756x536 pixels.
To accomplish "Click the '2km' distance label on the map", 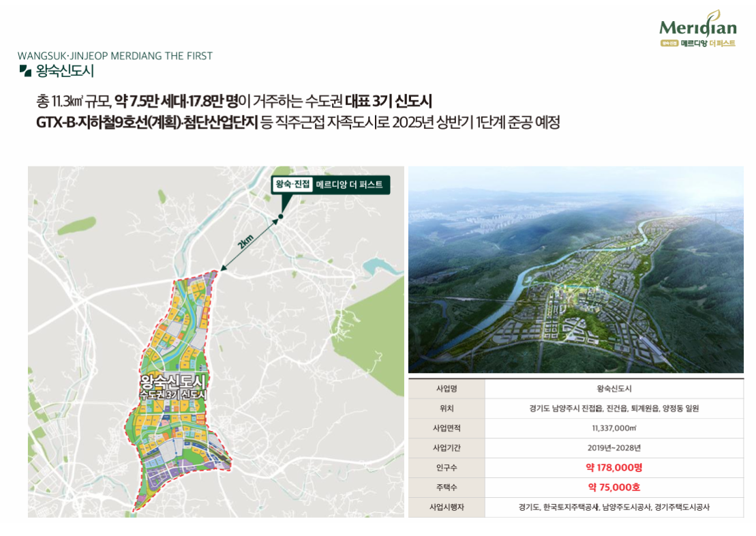I will click(x=245, y=241).
